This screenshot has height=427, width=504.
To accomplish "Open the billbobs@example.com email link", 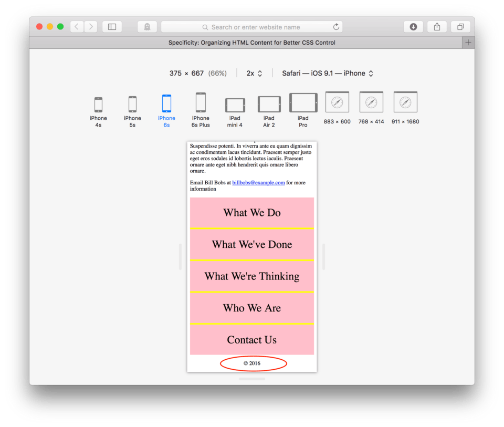I will tap(258, 183).
